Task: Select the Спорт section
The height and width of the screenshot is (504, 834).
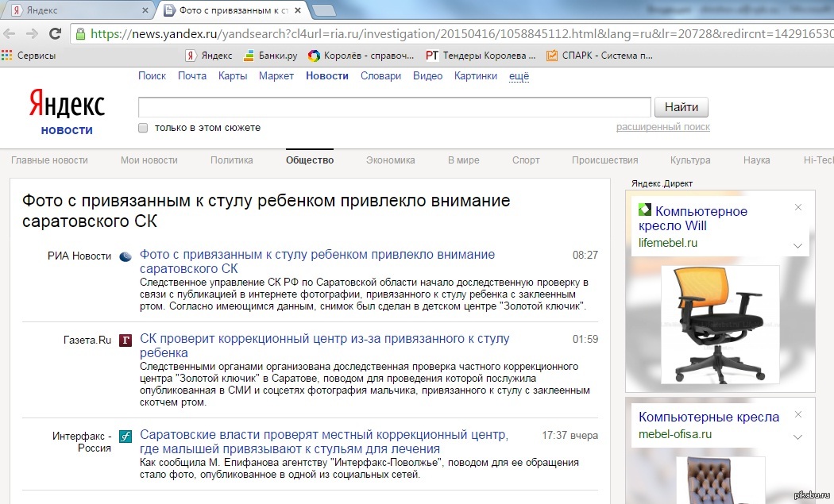Action: (526, 160)
